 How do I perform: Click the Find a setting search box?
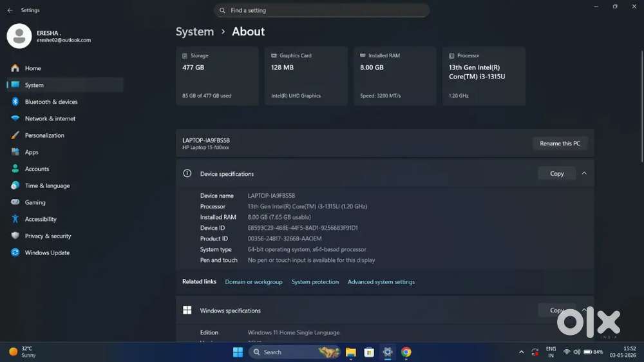coord(321,10)
